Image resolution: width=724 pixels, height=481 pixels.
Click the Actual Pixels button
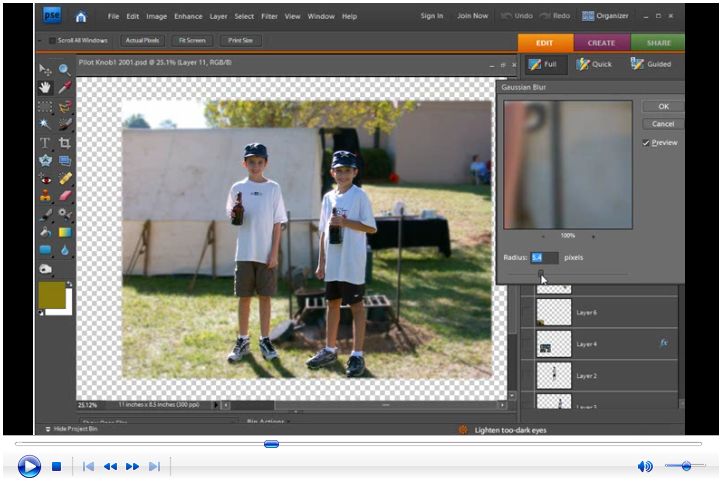click(x=142, y=41)
